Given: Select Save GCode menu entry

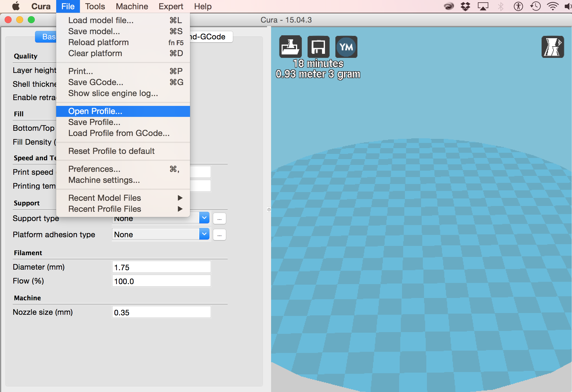Looking at the screenshot, I should tap(96, 82).
